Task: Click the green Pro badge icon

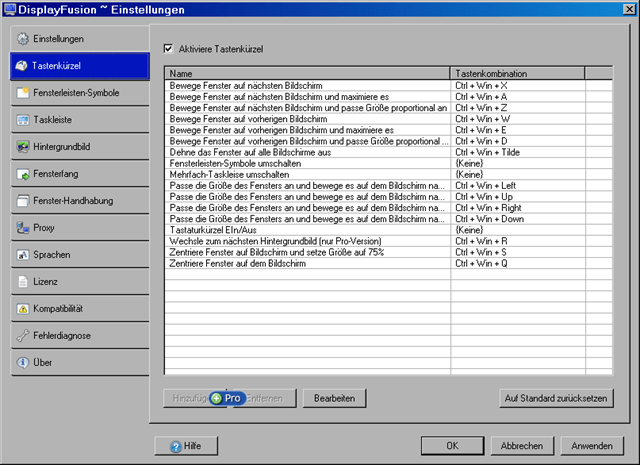Action: tap(216, 398)
